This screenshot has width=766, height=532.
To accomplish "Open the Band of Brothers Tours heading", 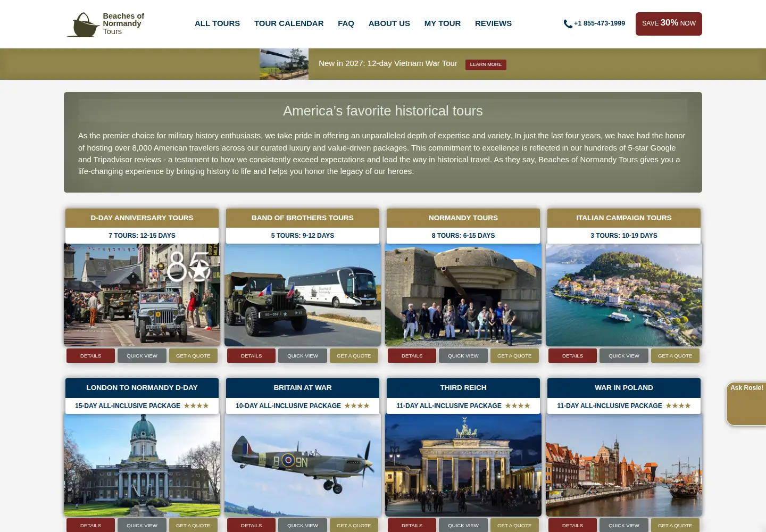I will (303, 218).
